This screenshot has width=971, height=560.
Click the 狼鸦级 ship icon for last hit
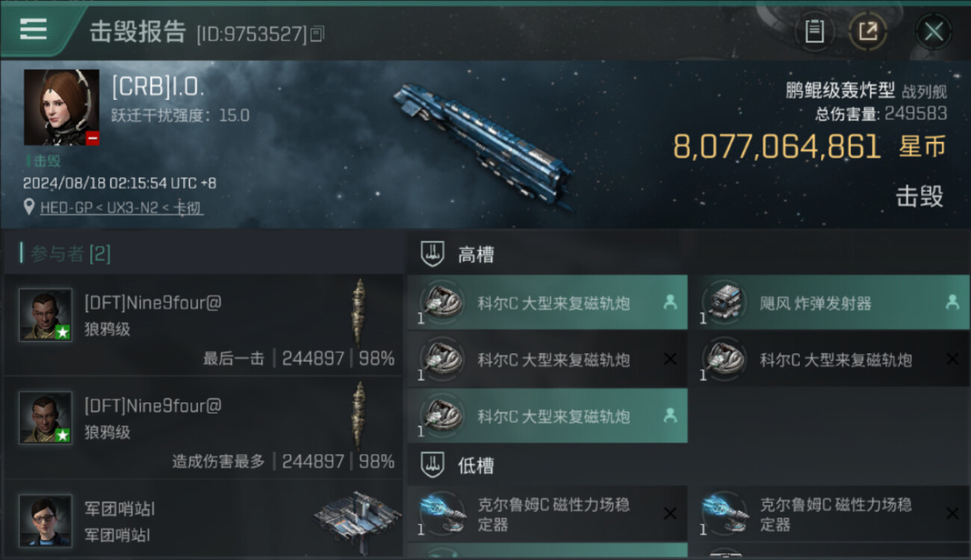pos(359,311)
